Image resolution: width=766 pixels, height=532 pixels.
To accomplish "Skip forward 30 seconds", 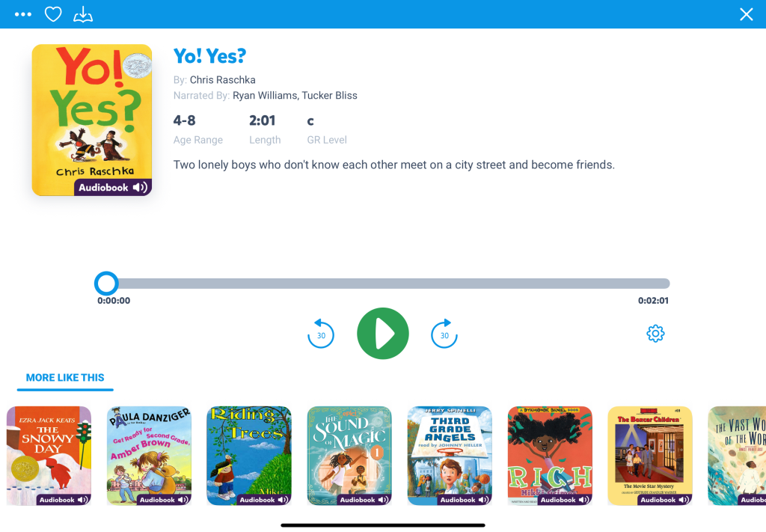I will [444, 334].
